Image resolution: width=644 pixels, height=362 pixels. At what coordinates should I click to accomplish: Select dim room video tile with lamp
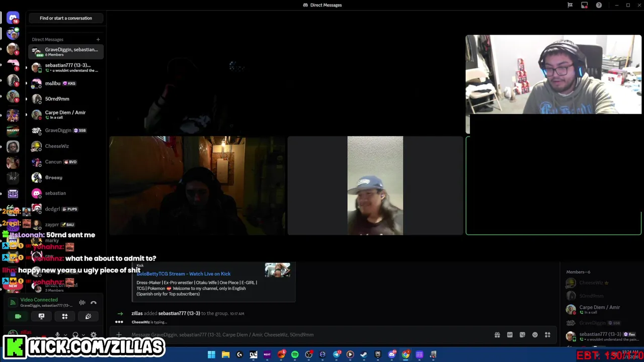pyautogui.click(x=197, y=186)
